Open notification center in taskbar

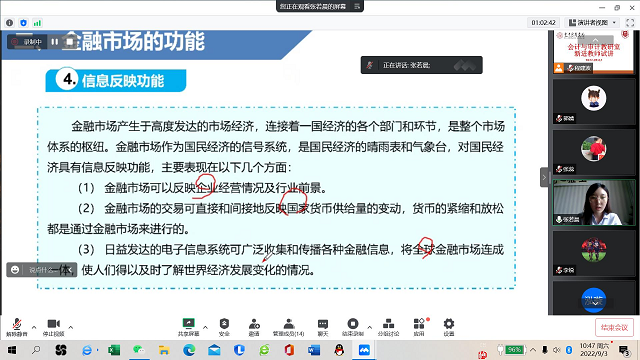pos(624,350)
